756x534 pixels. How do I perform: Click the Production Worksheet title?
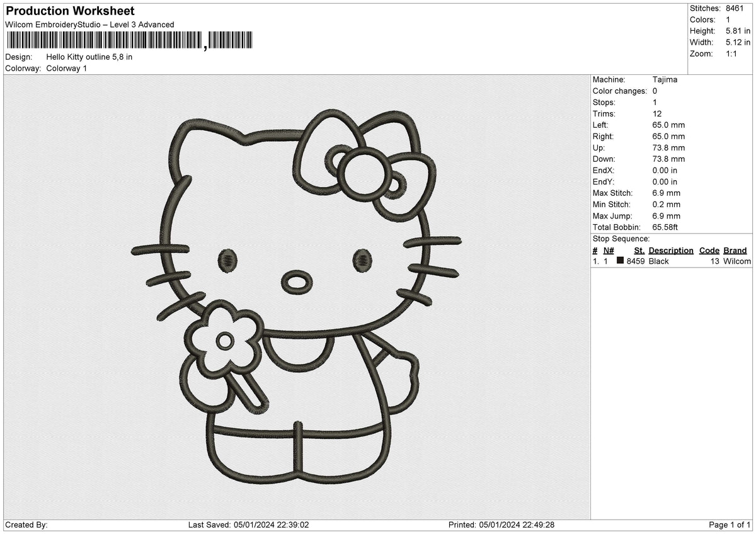coord(70,11)
